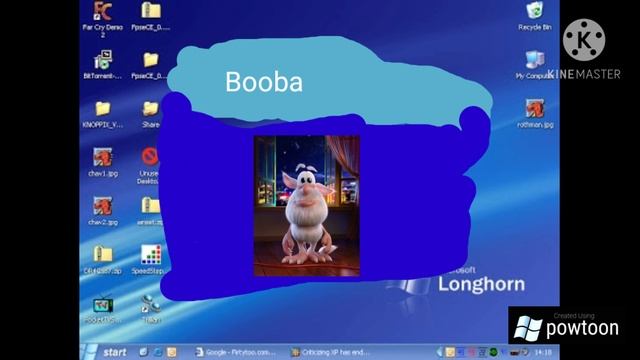640x360 pixels.
Task: Click the Start button
Action: pos(104,352)
